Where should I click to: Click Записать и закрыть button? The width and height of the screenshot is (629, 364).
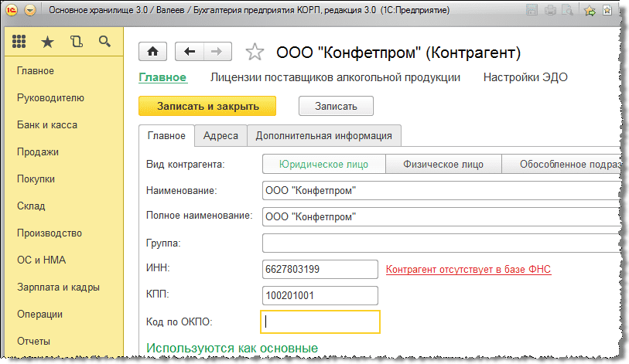207,106
